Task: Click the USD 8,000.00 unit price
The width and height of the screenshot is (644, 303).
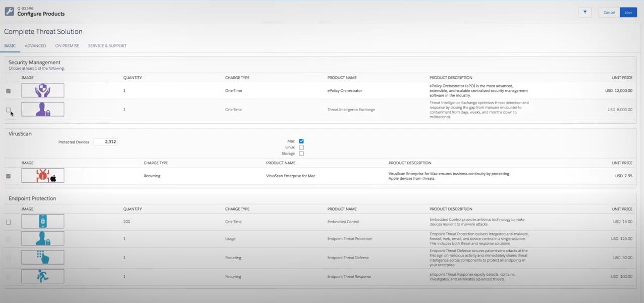Action: click(620, 110)
